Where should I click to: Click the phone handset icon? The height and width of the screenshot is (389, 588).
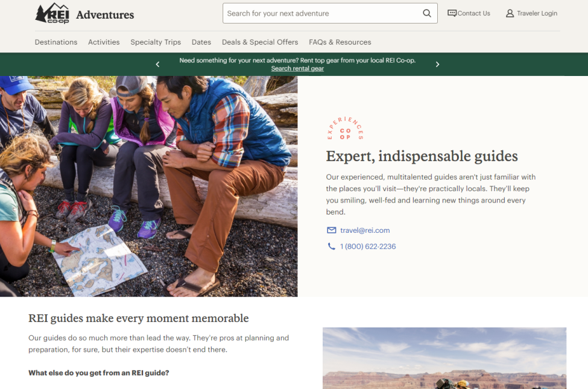(x=332, y=246)
